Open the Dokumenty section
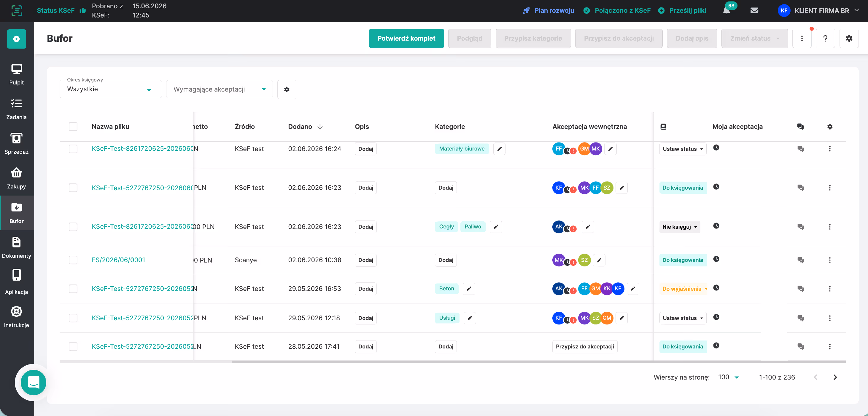The width and height of the screenshot is (868, 416). (17, 247)
